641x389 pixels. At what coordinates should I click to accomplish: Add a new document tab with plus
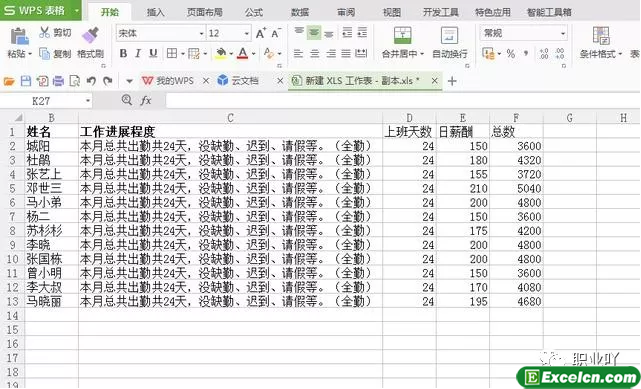click(452, 81)
